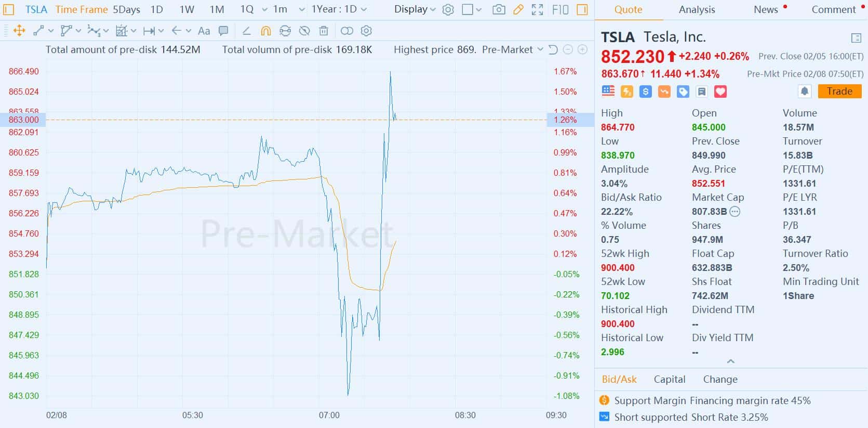Image resolution: width=868 pixels, height=428 pixels.
Task: Click the orange Trade button
Action: (x=839, y=91)
